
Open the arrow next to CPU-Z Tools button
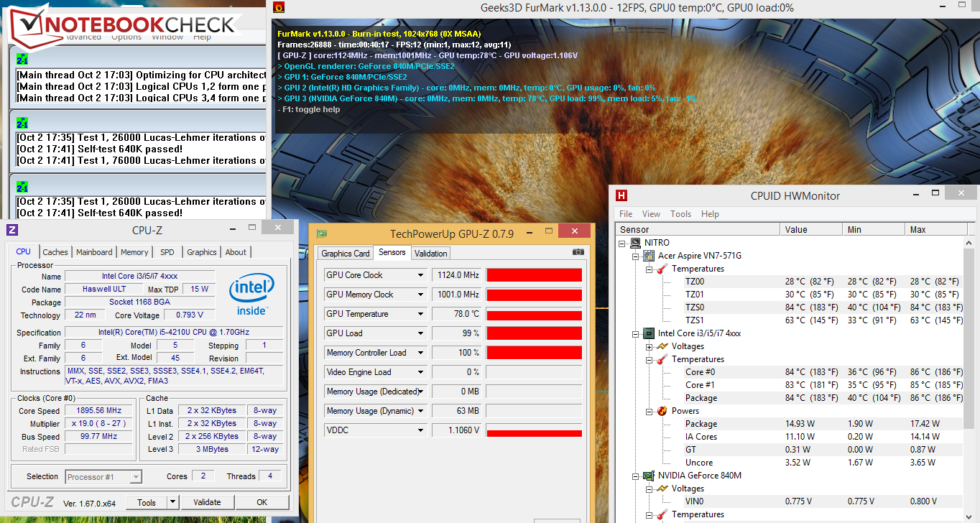tap(173, 502)
